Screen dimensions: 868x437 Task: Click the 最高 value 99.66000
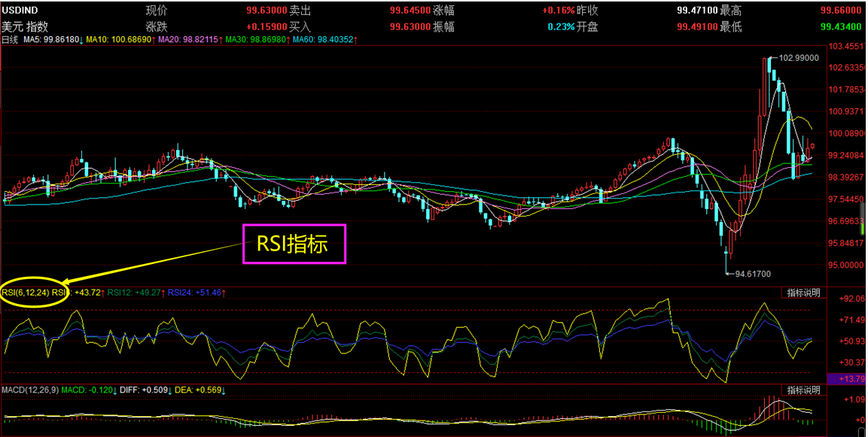pos(841,11)
